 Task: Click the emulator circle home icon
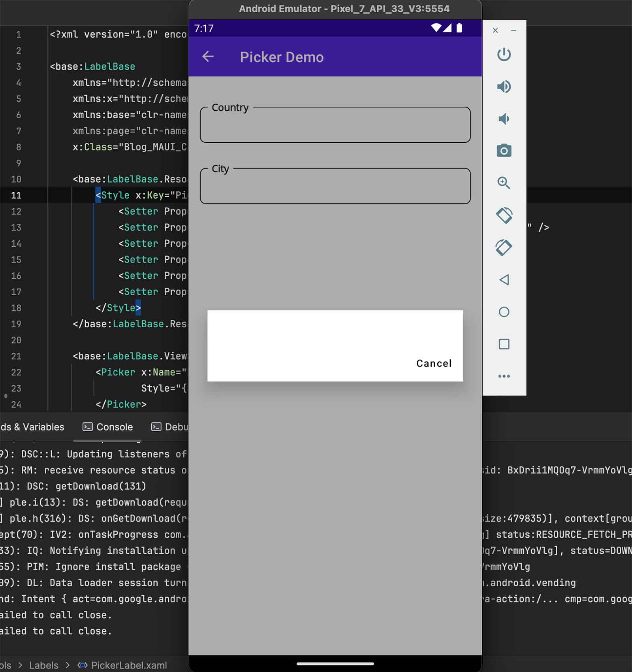(x=504, y=312)
